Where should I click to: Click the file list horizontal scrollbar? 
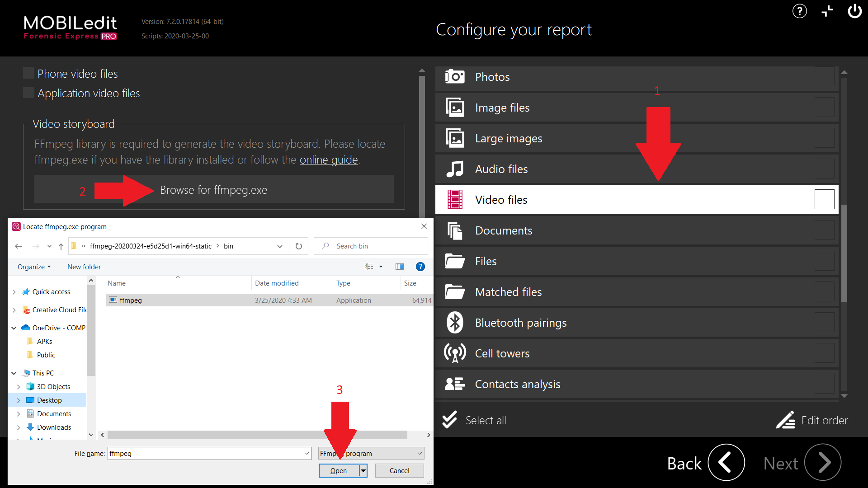coord(258,435)
